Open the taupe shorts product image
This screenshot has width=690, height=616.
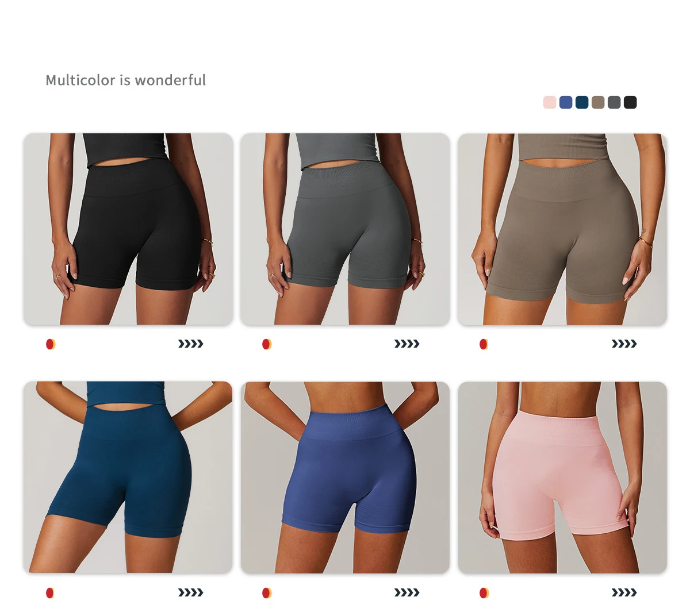point(562,229)
